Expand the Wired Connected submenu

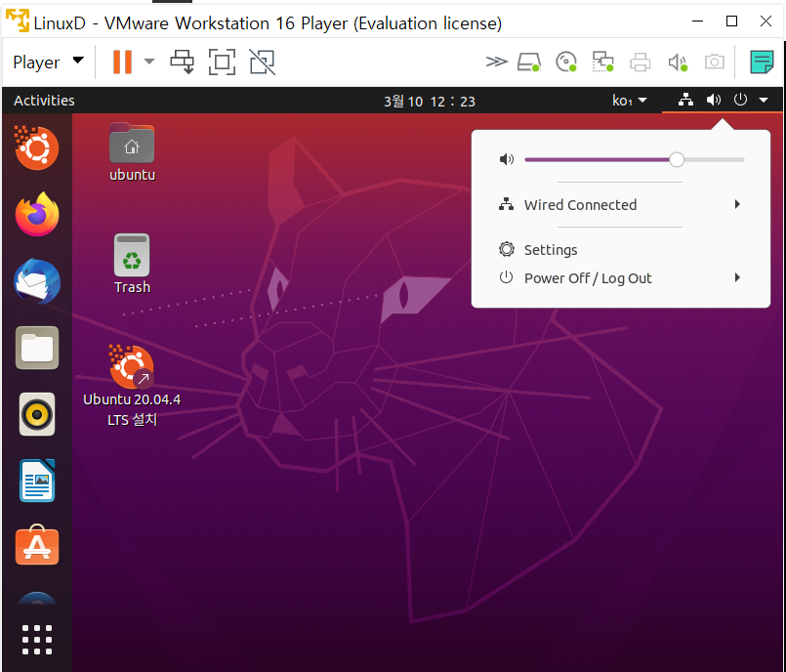click(620, 204)
